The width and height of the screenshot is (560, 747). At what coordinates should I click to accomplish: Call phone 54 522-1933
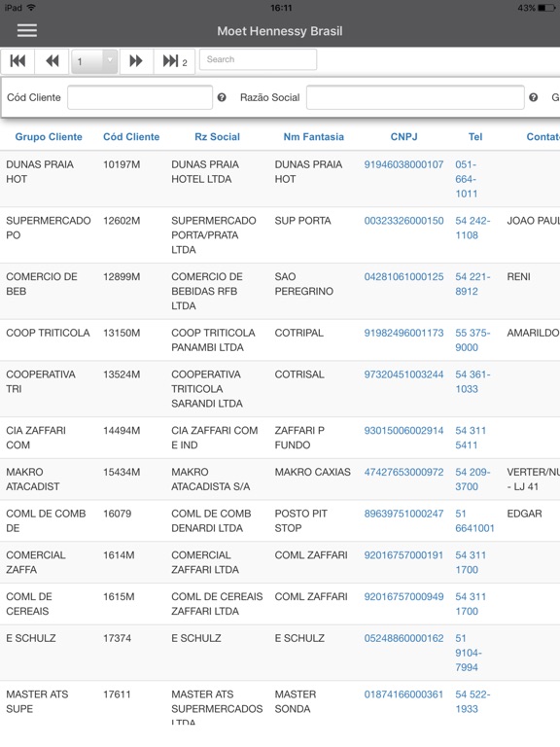(472, 701)
